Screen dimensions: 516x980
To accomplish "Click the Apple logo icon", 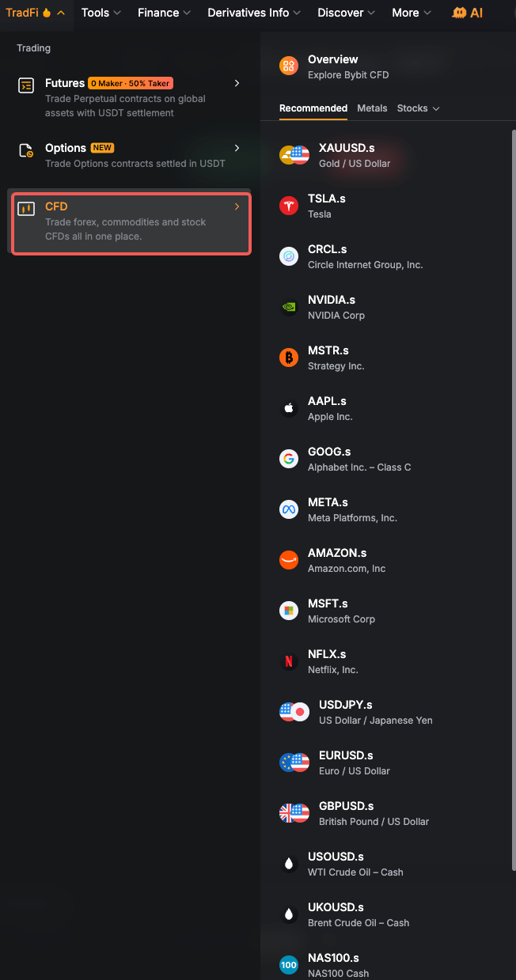I will (x=289, y=408).
